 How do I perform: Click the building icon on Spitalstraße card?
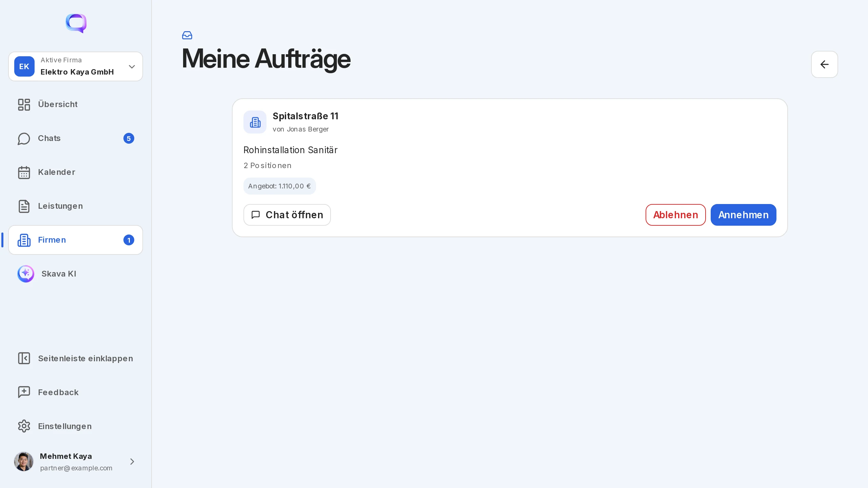255,122
